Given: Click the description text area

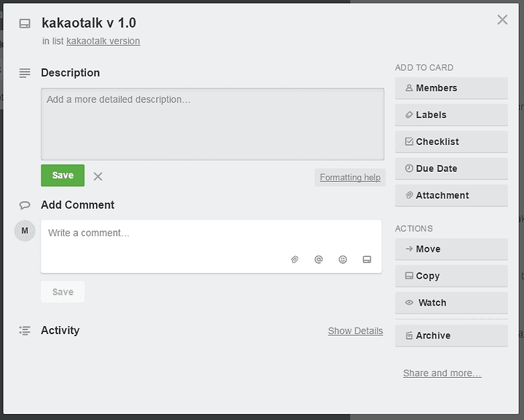Looking at the screenshot, I should point(213,124).
